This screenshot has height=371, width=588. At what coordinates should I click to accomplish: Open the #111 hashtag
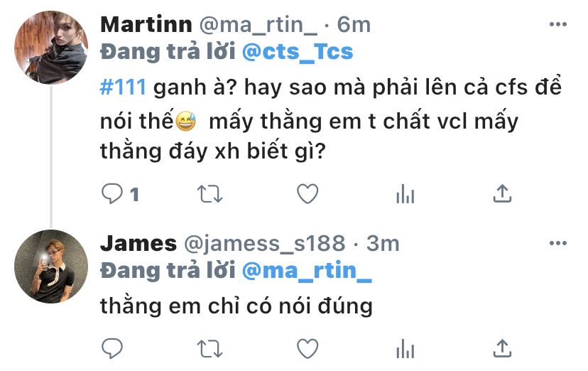[123, 87]
